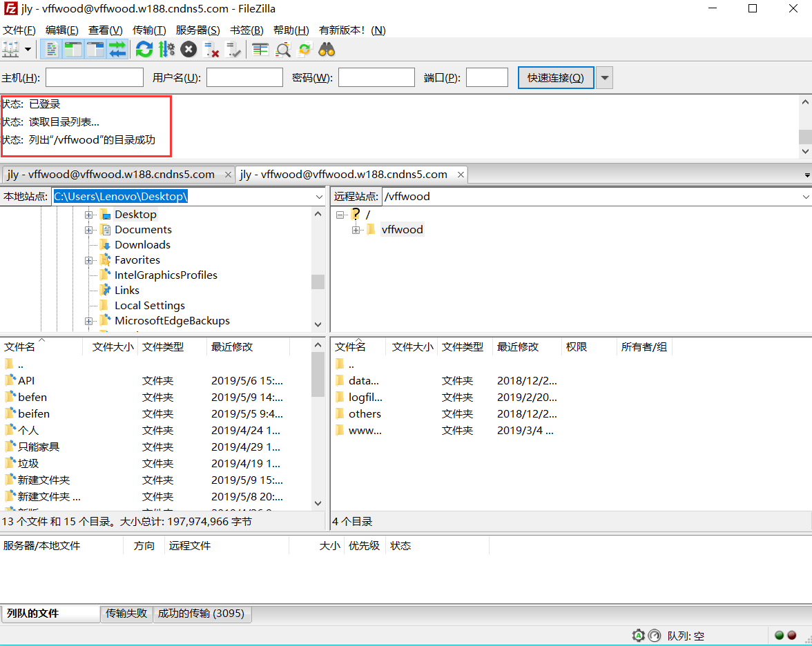Screen dimensions: 812x646
Task: Click the 主机(H) host input field
Action: click(x=94, y=77)
